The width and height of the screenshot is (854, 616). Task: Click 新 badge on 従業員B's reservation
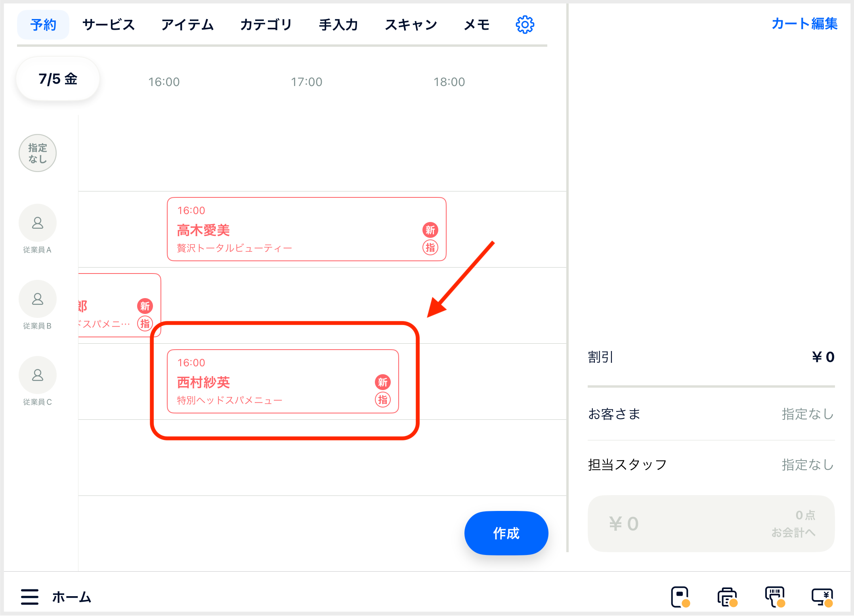click(145, 306)
